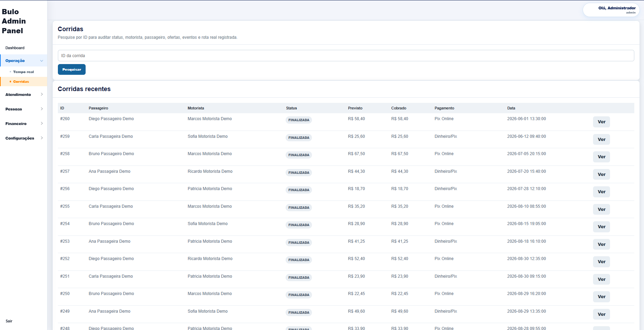Open Tempo real submenu item
Viewport: 644px width, 330px height.
coord(24,72)
